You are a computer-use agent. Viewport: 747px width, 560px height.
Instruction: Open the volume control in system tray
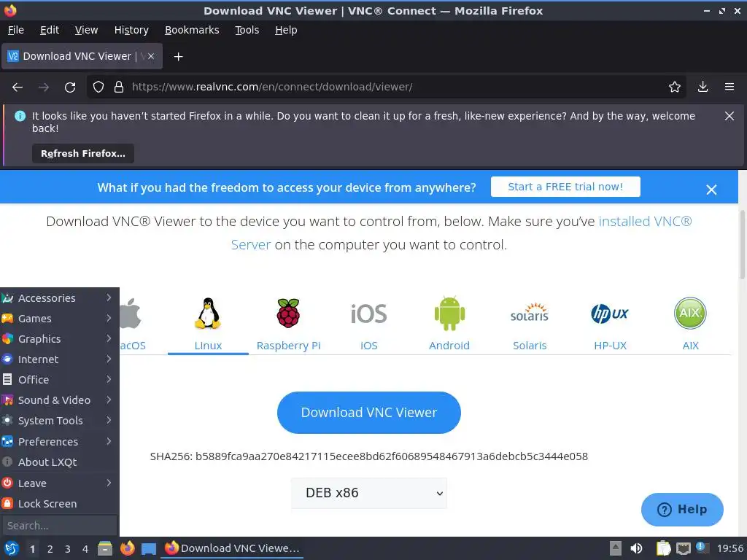tap(636, 548)
